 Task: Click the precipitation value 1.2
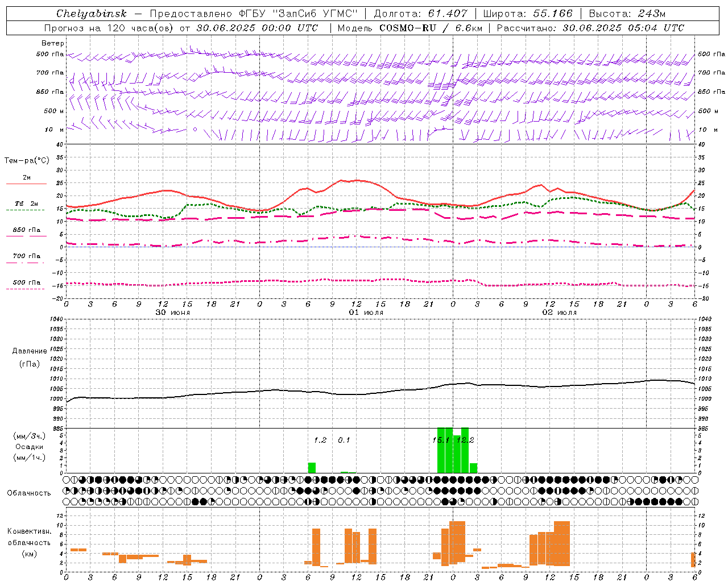coord(320,440)
